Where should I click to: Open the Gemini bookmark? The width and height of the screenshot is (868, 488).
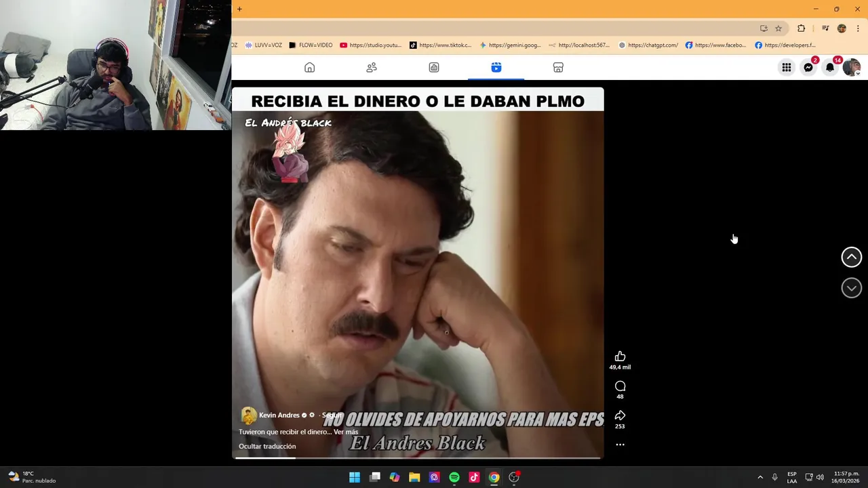coord(510,45)
